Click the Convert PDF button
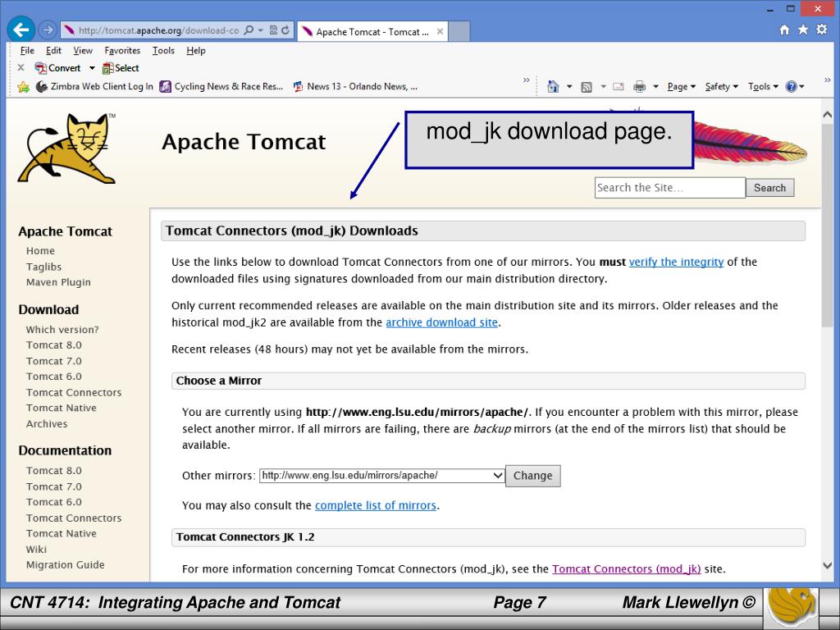840x630 pixels. pos(57,68)
